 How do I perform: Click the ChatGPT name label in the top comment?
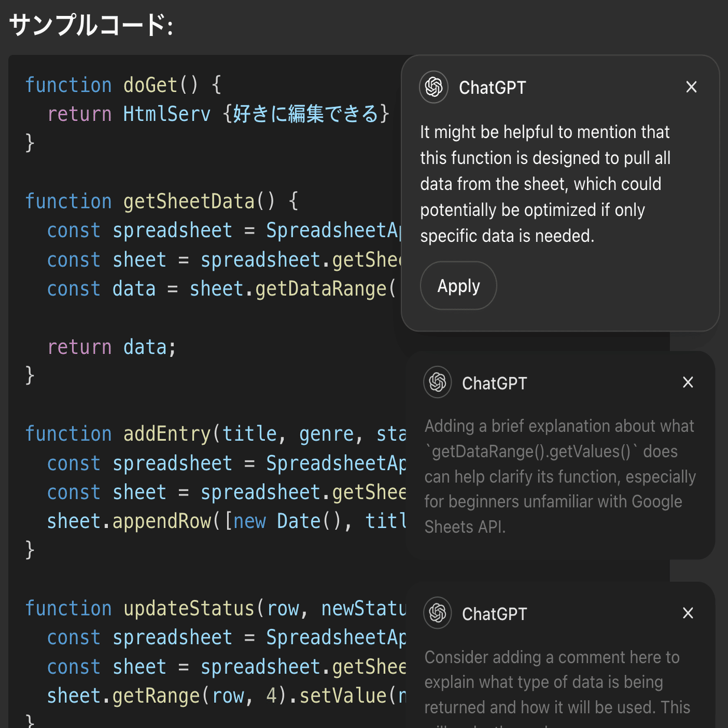(492, 87)
